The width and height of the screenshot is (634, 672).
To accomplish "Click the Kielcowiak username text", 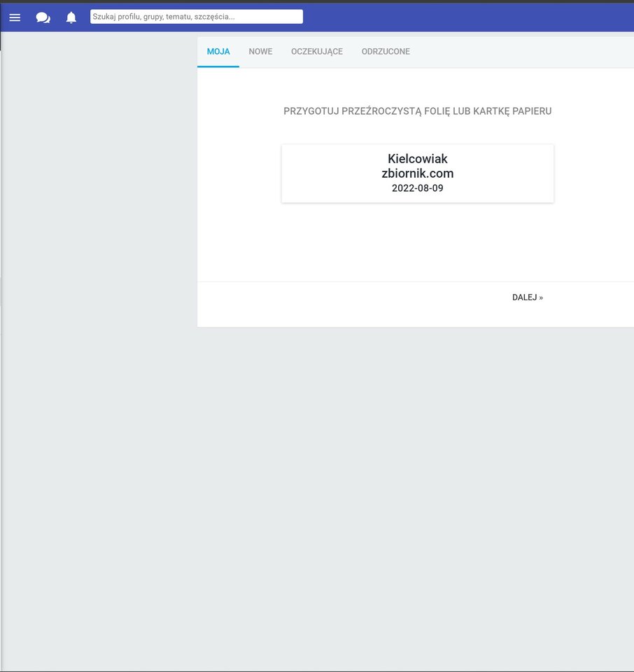I will (417, 159).
